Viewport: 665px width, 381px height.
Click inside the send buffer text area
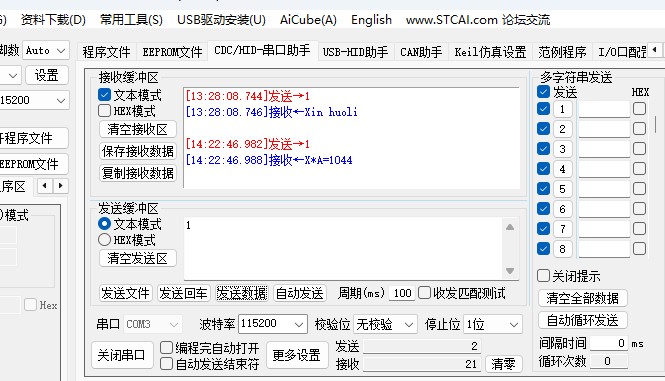click(343, 248)
